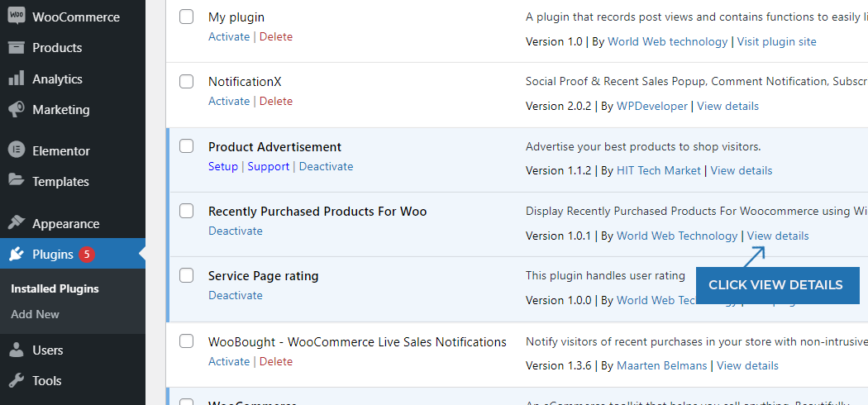Click 'This plugin handles user rating' description
The height and width of the screenshot is (405, 868).
(x=606, y=275)
